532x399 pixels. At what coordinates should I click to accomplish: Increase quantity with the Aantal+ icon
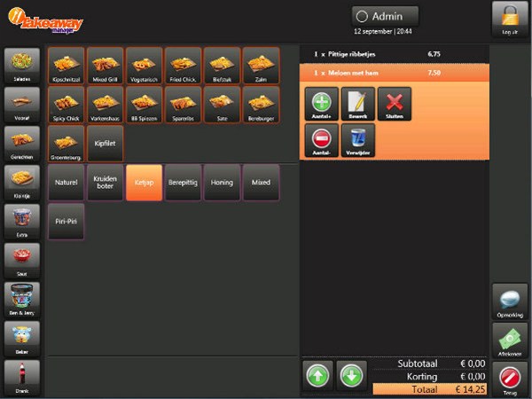pyautogui.click(x=321, y=103)
